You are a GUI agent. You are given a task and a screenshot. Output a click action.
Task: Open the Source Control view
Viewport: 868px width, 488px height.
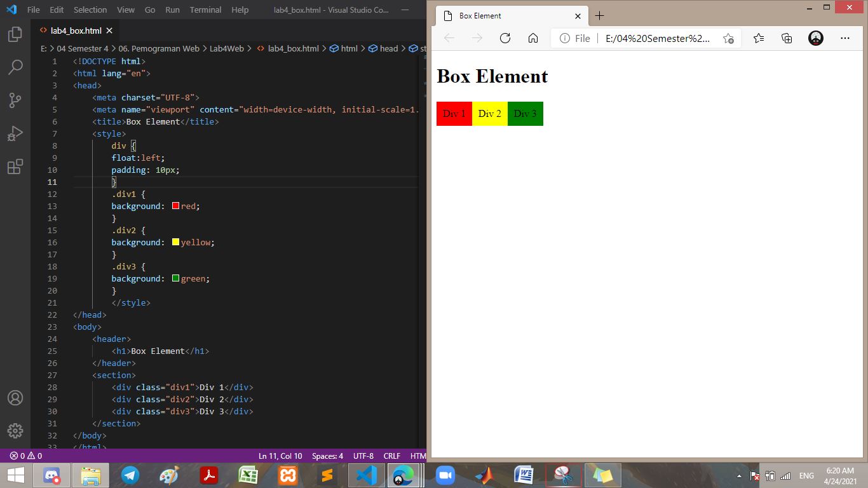15,100
